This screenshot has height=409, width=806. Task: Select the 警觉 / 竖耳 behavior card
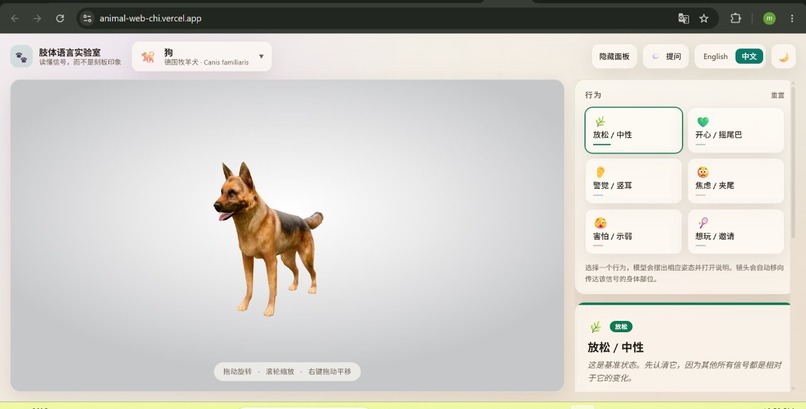coord(633,181)
